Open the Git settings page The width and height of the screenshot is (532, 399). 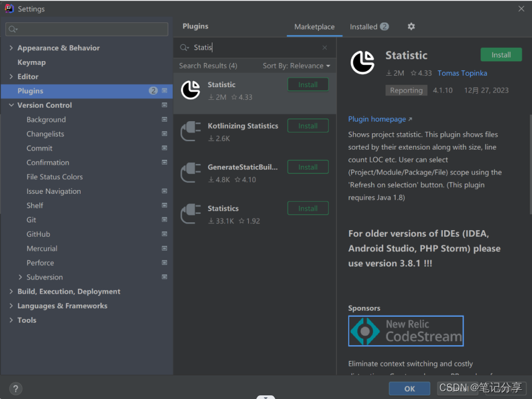[31, 220]
